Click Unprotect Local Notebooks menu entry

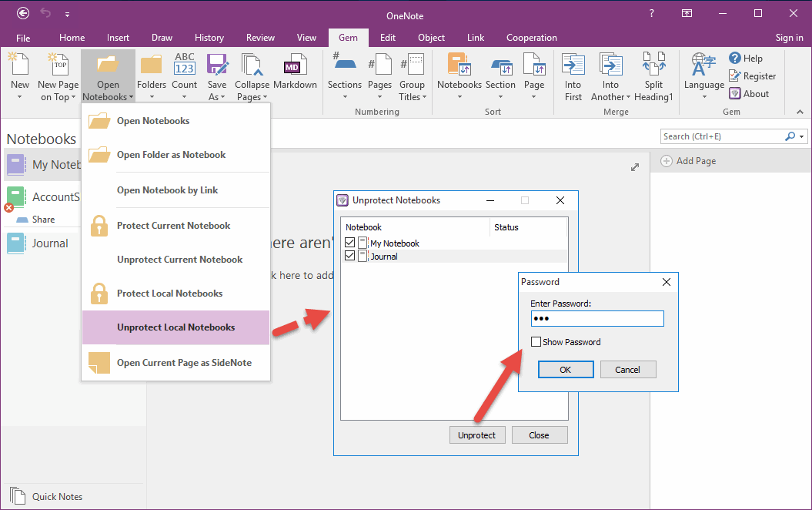point(175,327)
